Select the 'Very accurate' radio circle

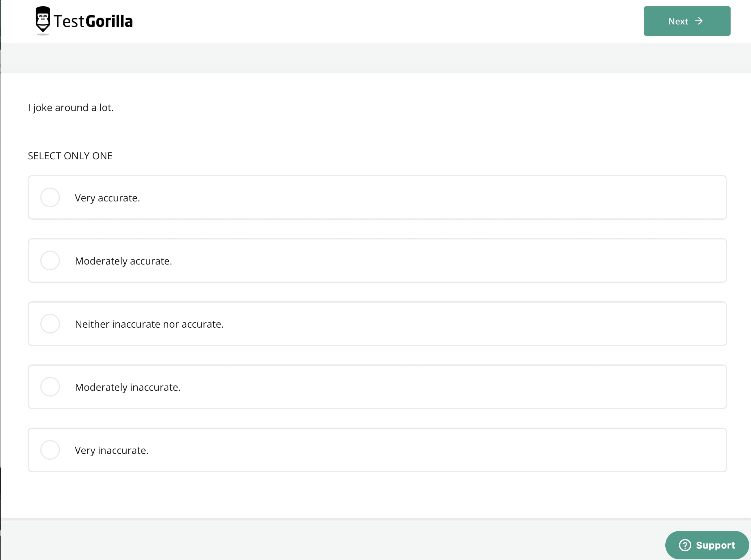click(50, 197)
